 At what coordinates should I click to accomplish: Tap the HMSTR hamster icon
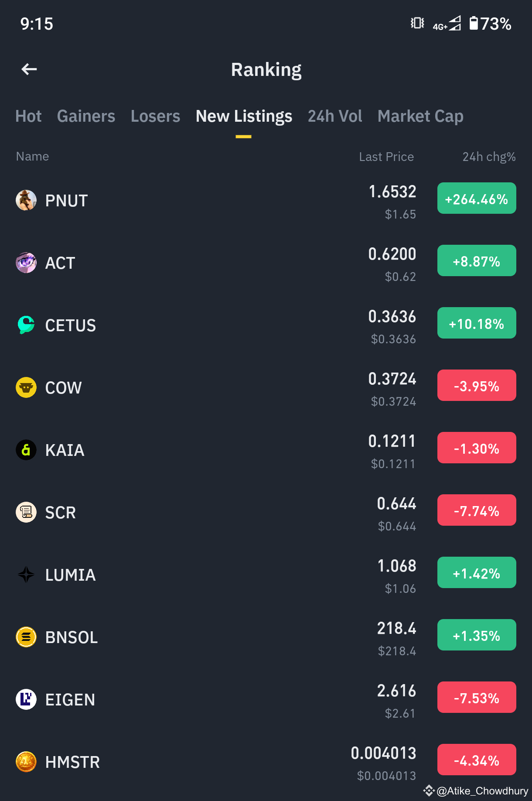(26, 762)
